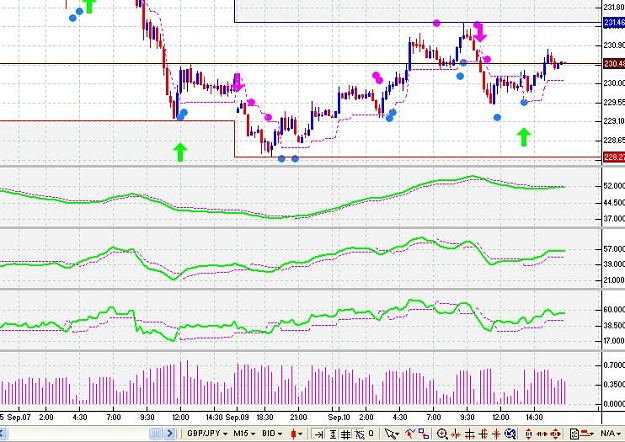Click the red cross icon left of globe
The height and width of the screenshot is (442, 625).
(x=496, y=434)
